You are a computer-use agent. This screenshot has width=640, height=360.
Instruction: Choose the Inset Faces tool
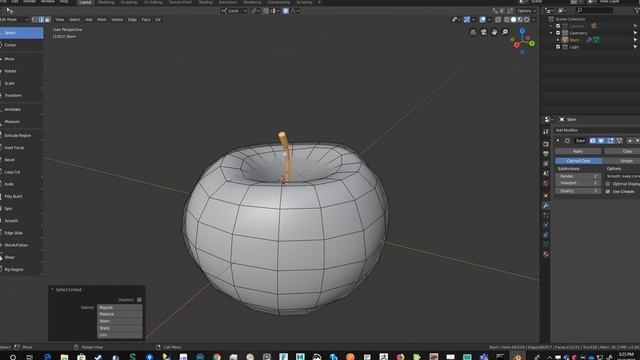(21, 148)
